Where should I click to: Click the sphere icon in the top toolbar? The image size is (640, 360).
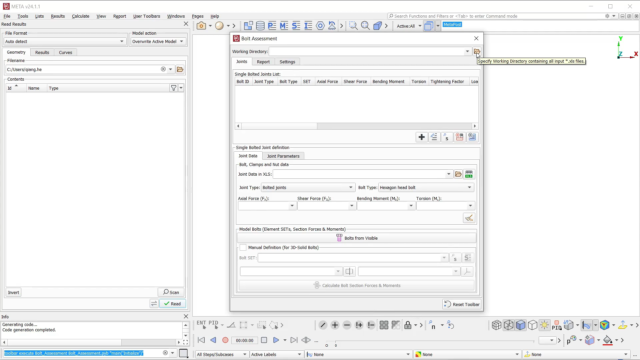[219, 26]
